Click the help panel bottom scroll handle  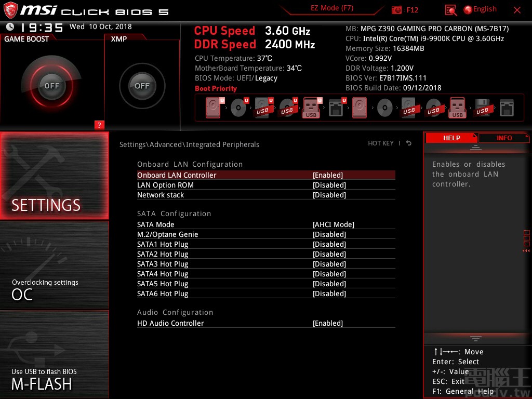[x=476, y=338]
